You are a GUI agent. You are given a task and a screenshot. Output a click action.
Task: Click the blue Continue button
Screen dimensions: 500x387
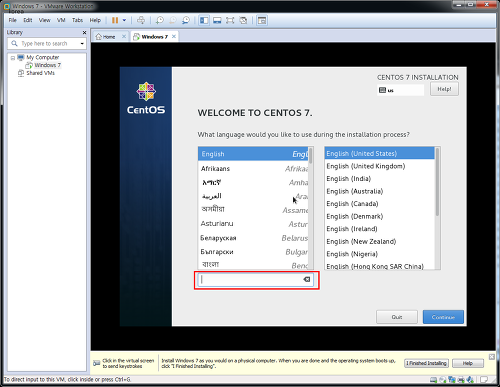pyautogui.click(x=443, y=317)
